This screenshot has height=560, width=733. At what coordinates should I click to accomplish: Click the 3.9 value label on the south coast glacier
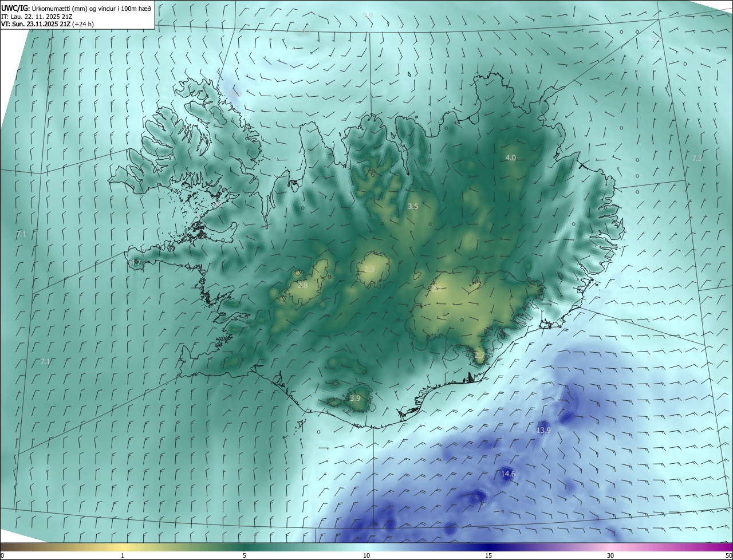pyautogui.click(x=355, y=398)
